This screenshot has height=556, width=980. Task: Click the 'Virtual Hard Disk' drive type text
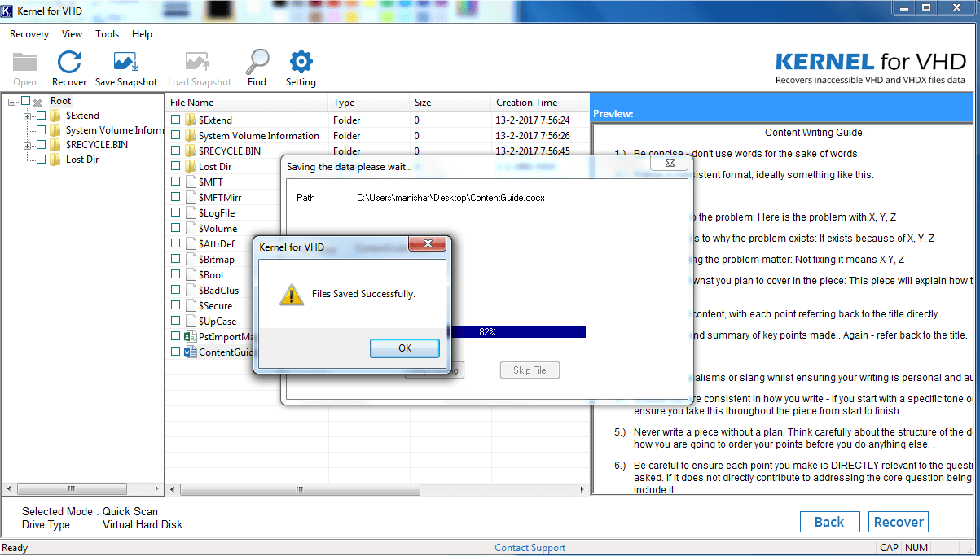(x=143, y=525)
